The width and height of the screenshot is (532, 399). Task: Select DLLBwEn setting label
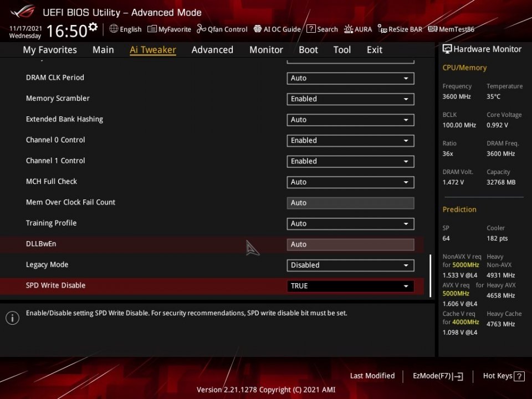(x=41, y=244)
